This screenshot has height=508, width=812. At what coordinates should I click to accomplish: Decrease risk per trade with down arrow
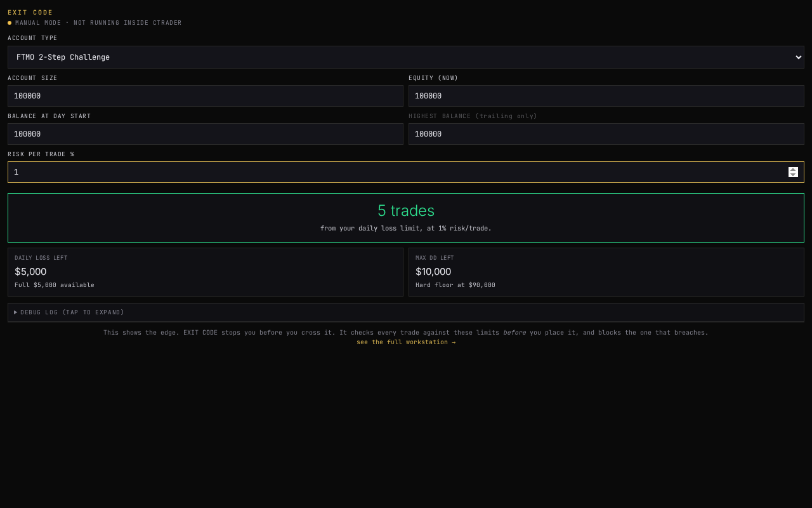[793, 175]
